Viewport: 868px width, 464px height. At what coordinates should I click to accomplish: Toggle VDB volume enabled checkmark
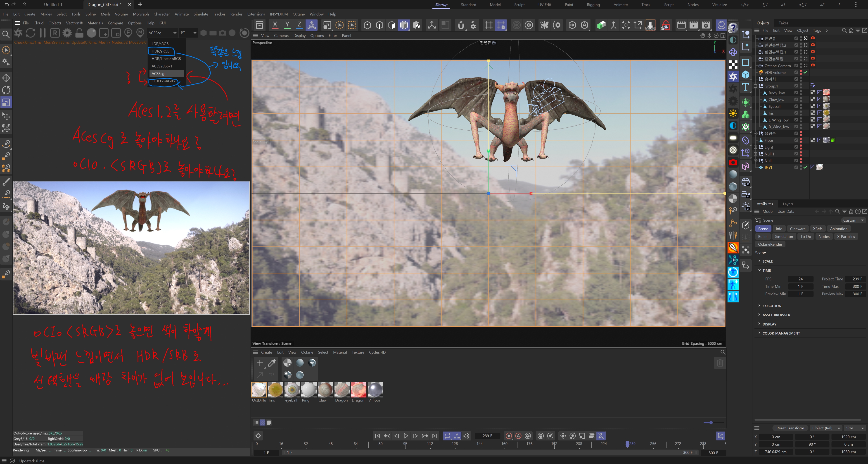coord(805,72)
